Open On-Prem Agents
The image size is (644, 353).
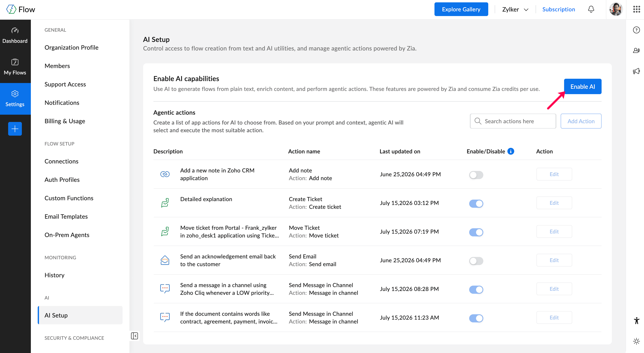67,235
